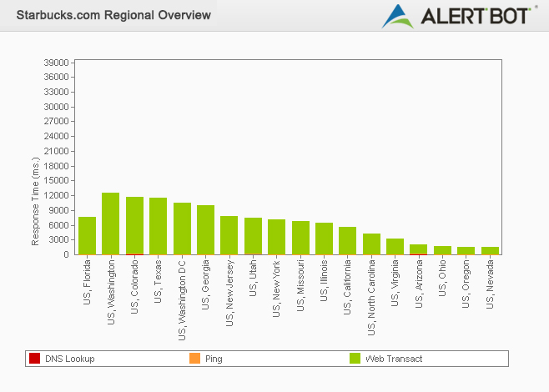Click the US, New York axis label
This screenshot has height=392, width=549.
point(277,289)
